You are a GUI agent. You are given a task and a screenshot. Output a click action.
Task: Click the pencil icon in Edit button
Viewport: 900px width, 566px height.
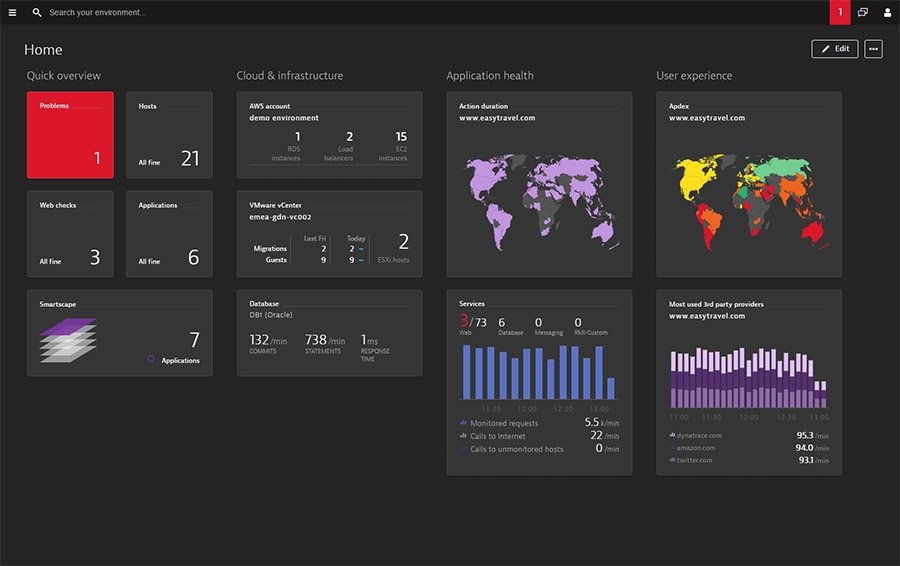(x=826, y=49)
